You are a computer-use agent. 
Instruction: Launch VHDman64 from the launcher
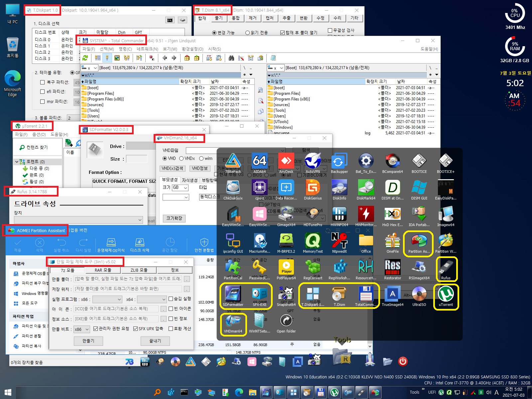coord(233,323)
